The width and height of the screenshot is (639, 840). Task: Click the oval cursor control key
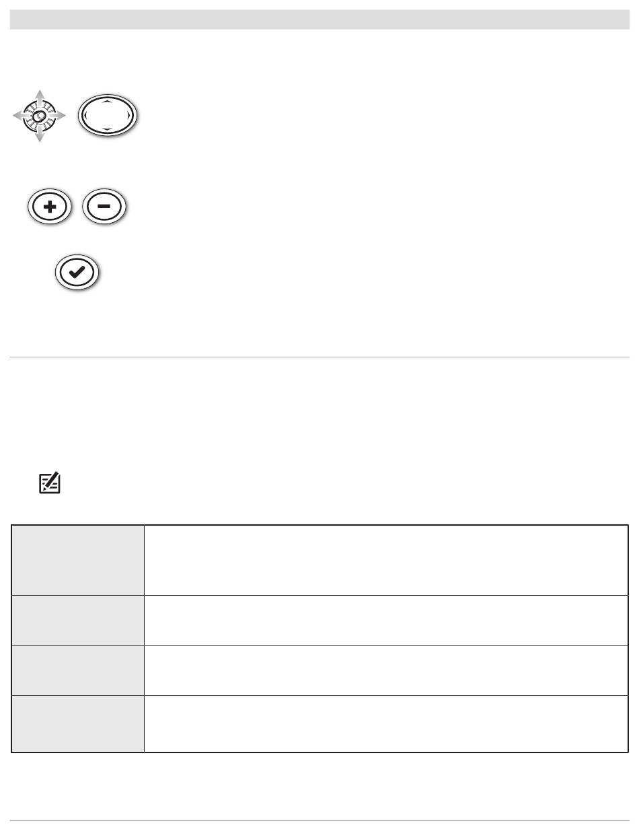(x=108, y=116)
